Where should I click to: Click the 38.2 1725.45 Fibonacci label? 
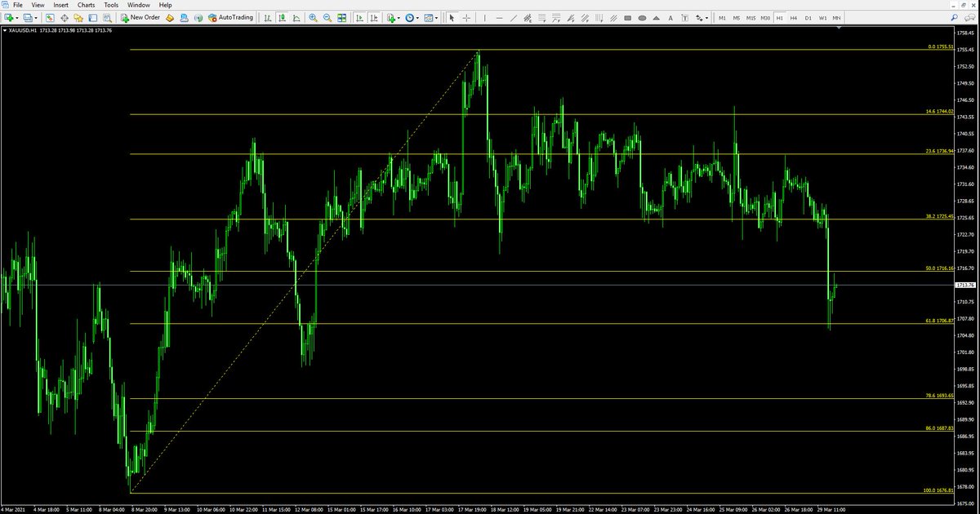(939, 216)
